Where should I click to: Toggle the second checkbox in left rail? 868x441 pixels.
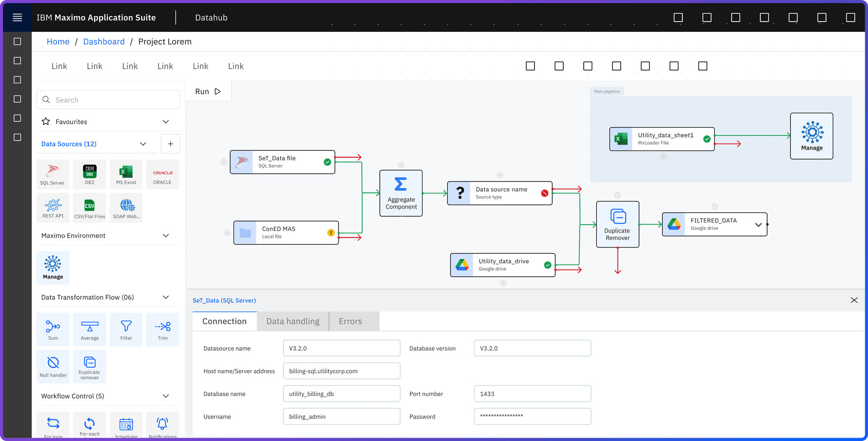coord(17,61)
